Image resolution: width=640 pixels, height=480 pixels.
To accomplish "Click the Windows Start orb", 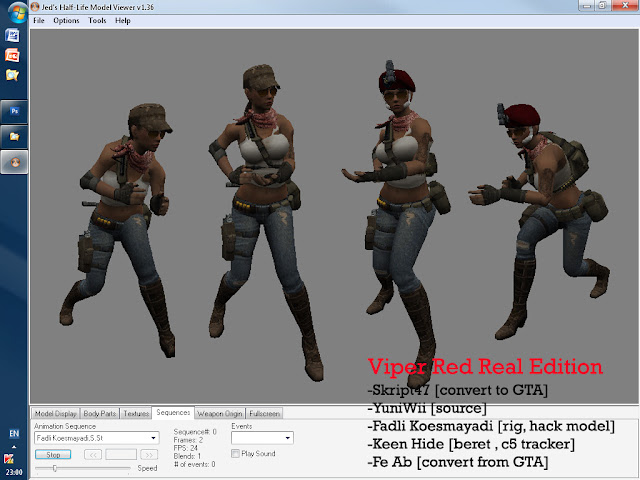I will click(18, 12).
